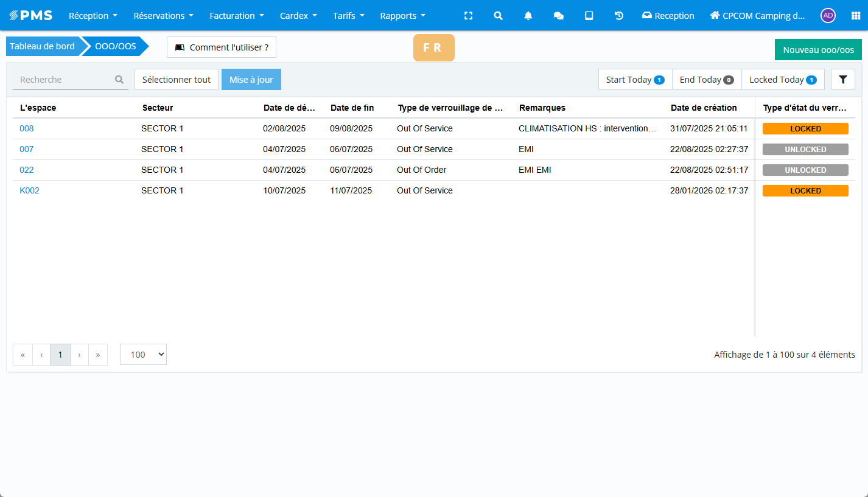Click the AD user avatar
This screenshot has height=497, width=868.
click(827, 16)
